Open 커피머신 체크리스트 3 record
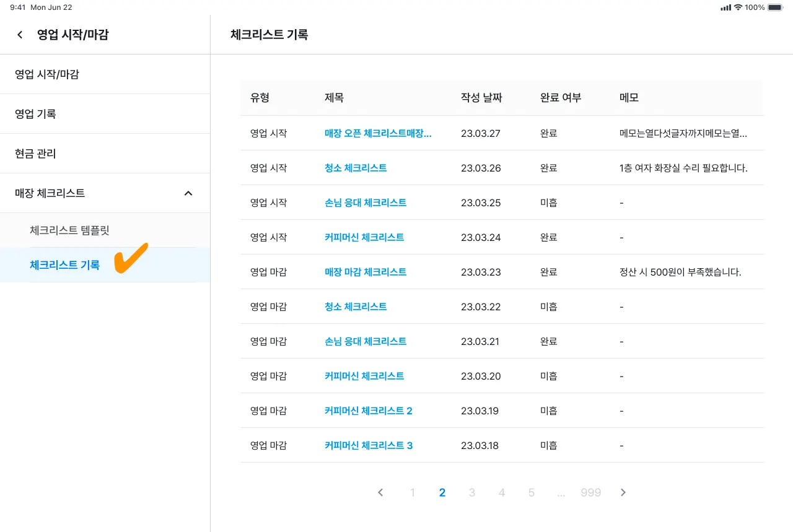Viewport: 793px width, 532px height. point(368,445)
